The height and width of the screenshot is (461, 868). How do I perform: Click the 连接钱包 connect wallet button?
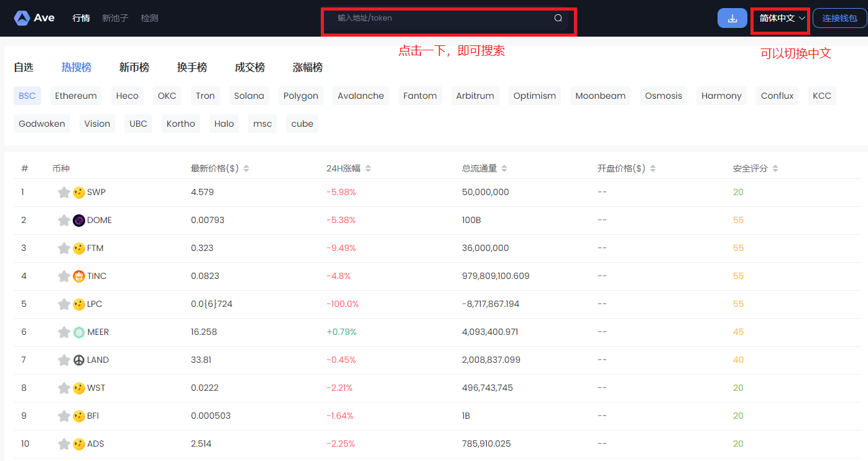coord(840,18)
